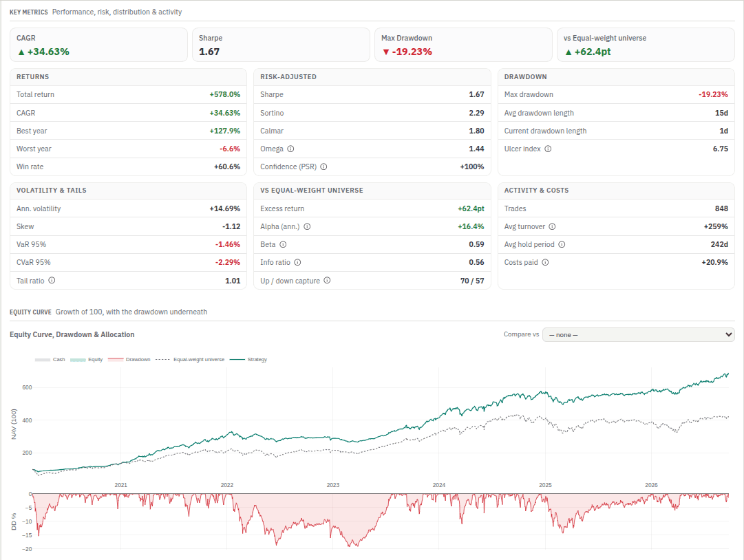Click the Alpha value +16.4%
The height and width of the screenshot is (560, 744).
coord(471,226)
